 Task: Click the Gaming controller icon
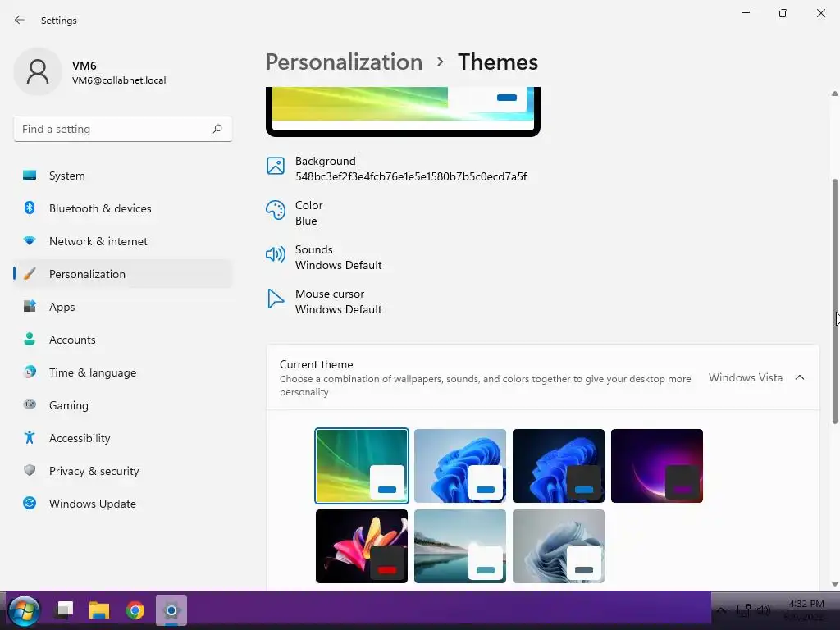[30, 404]
